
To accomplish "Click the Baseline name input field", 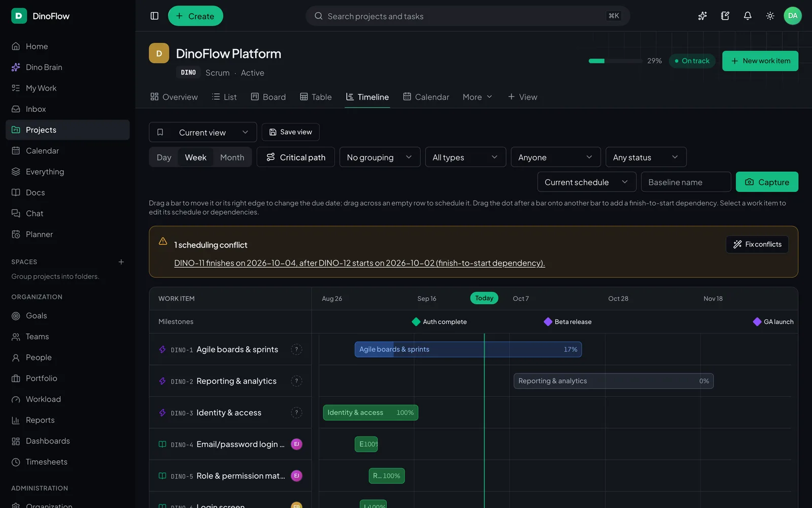I will click(x=686, y=182).
